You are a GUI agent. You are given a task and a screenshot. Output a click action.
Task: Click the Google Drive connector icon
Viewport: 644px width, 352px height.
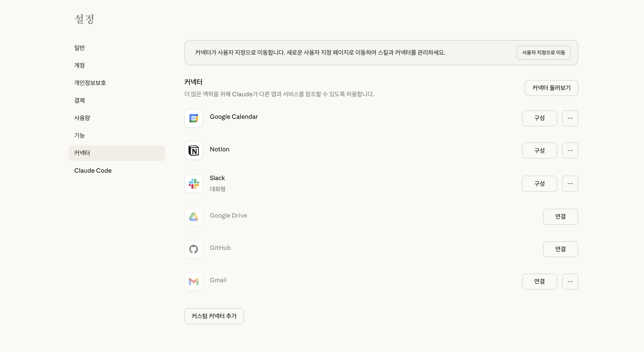(x=194, y=217)
